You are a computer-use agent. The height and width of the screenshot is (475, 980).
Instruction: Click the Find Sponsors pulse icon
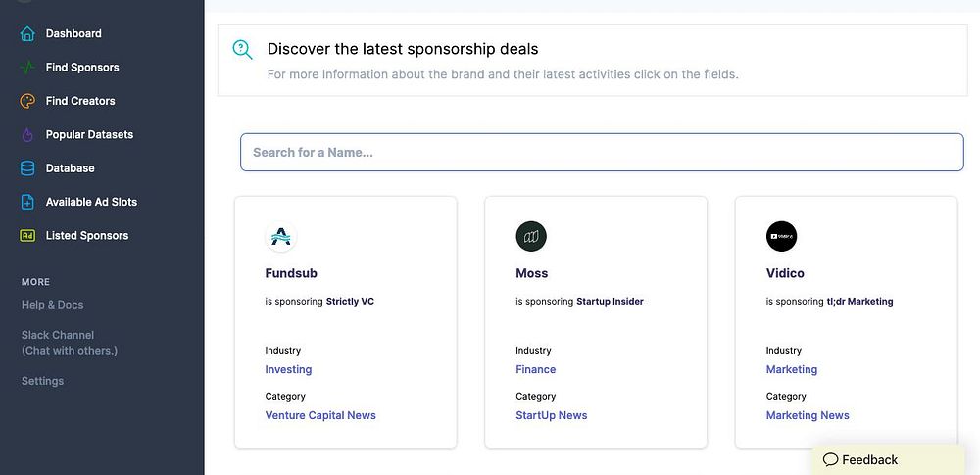tap(27, 68)
